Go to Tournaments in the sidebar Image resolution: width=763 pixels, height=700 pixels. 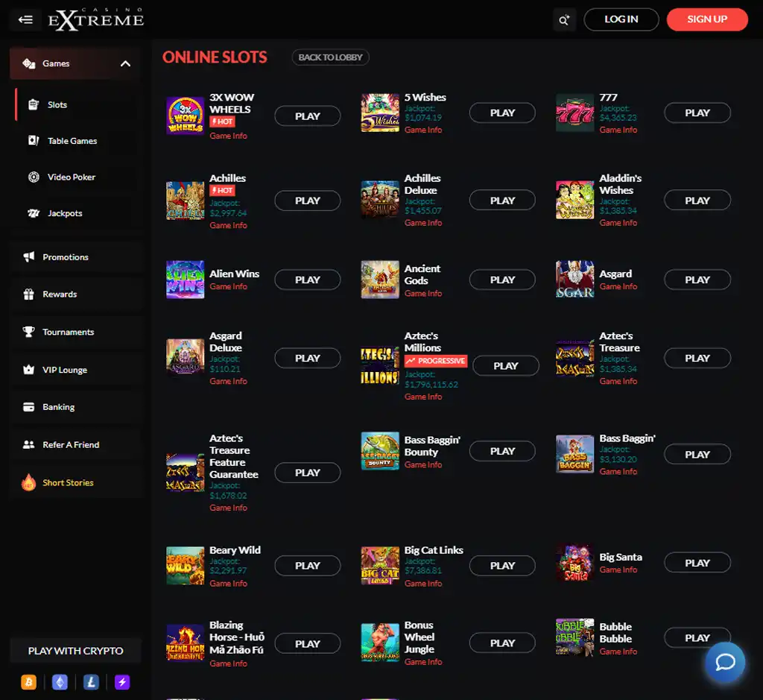(x=75, y=332)
